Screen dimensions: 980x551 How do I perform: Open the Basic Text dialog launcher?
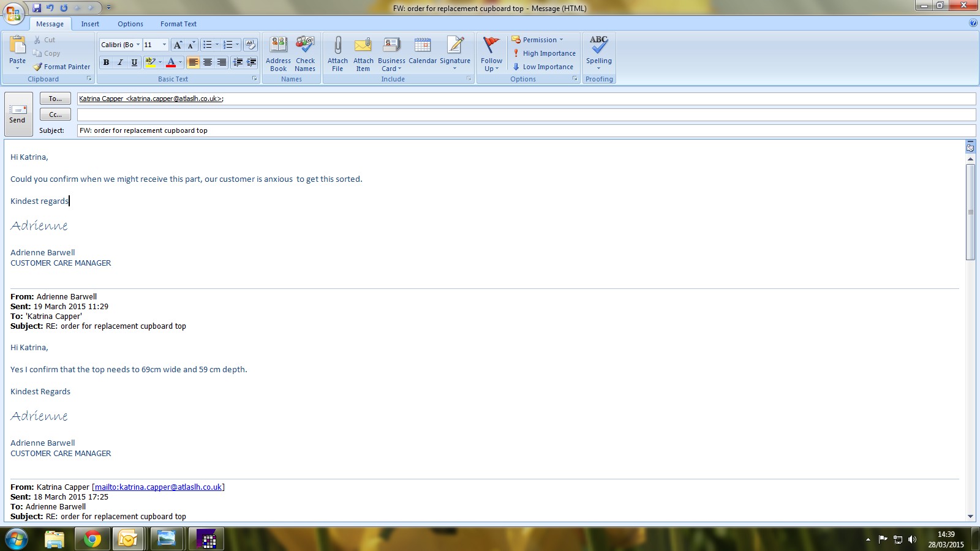click(x=255, y=79)
